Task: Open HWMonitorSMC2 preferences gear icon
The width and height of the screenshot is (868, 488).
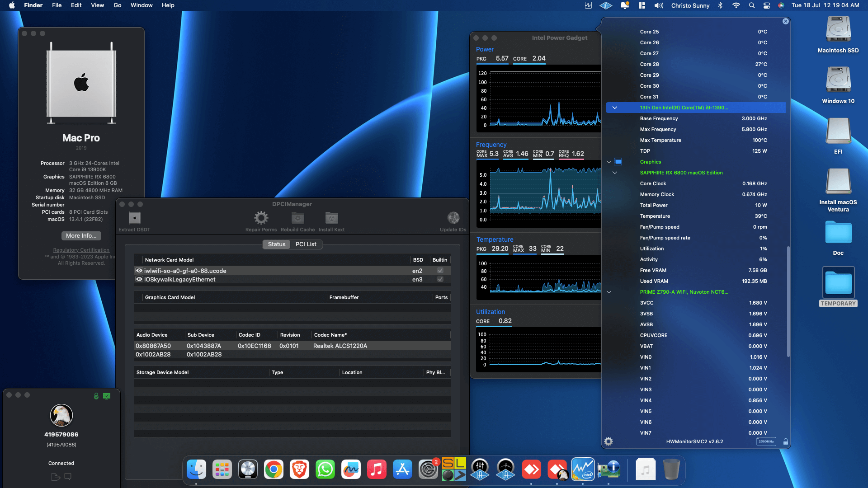Action: [x=609, y=441]
